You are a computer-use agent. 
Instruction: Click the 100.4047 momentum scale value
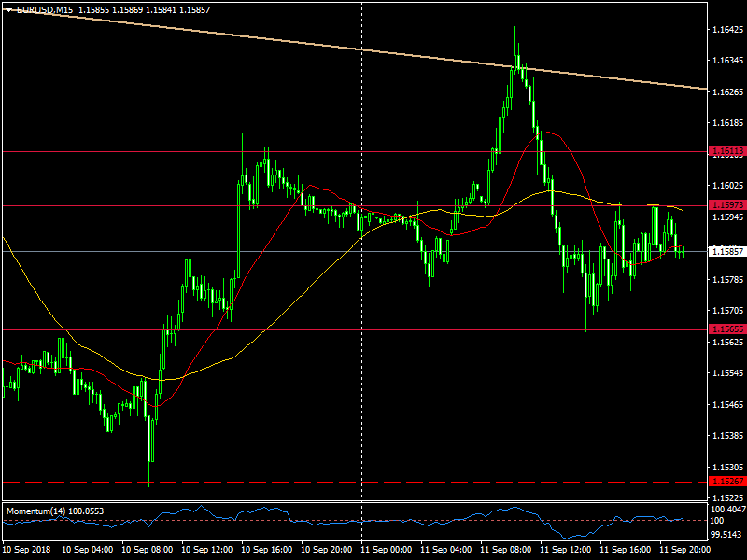[x=726, y=511]
